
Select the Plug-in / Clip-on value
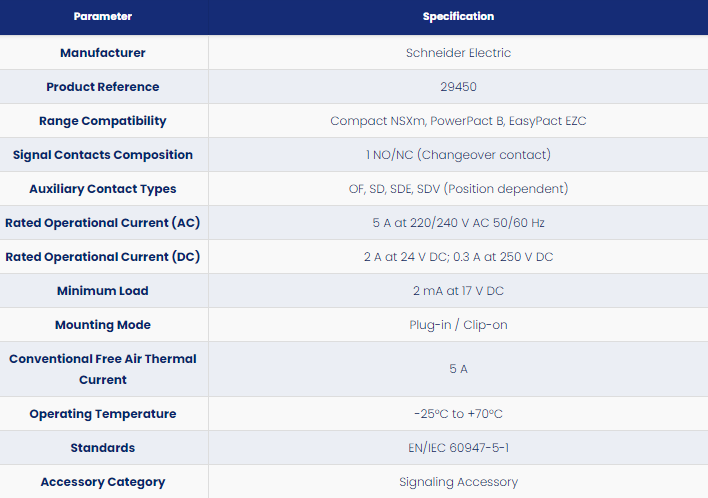pos(458,325)
